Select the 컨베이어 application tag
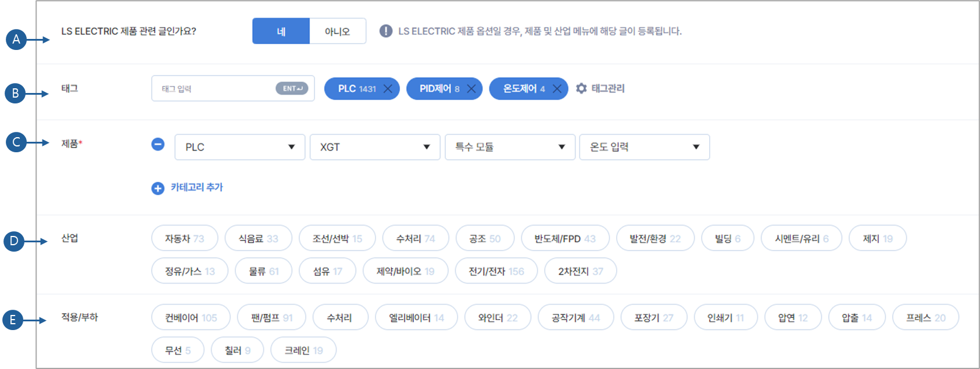This screenshot has width=980, height=369. 191,317
